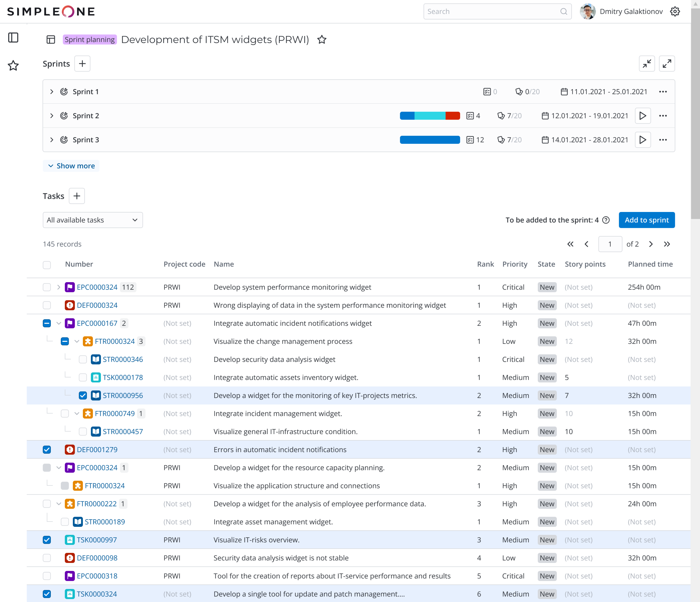This screenshot has height=602, width=700.
Task: Uncheck the STR0000956 task checkbox
Action: (x=83, y=395)
